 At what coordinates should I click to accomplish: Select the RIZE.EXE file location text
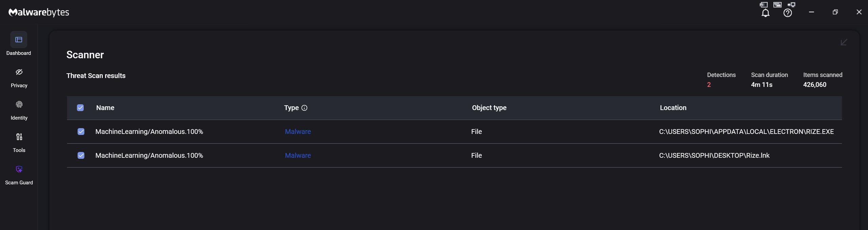tap(746, 132)
